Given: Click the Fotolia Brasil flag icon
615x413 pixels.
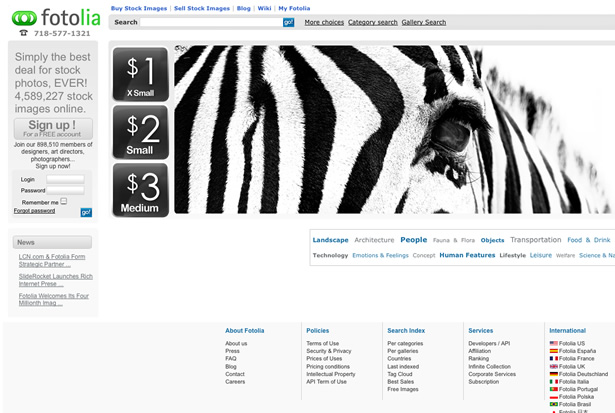Looking at the screenshot, I should click(x=553, y=404).
